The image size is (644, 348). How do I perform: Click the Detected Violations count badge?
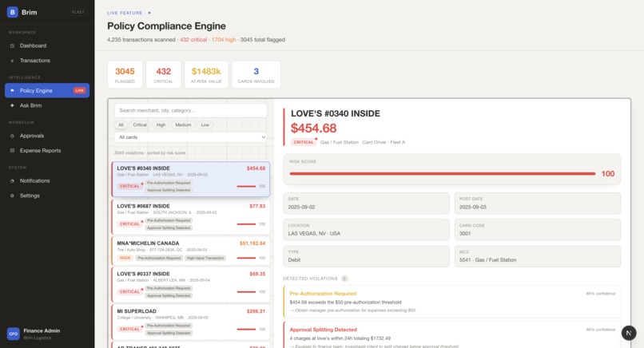pyautogui.click(x=344, y=279)
